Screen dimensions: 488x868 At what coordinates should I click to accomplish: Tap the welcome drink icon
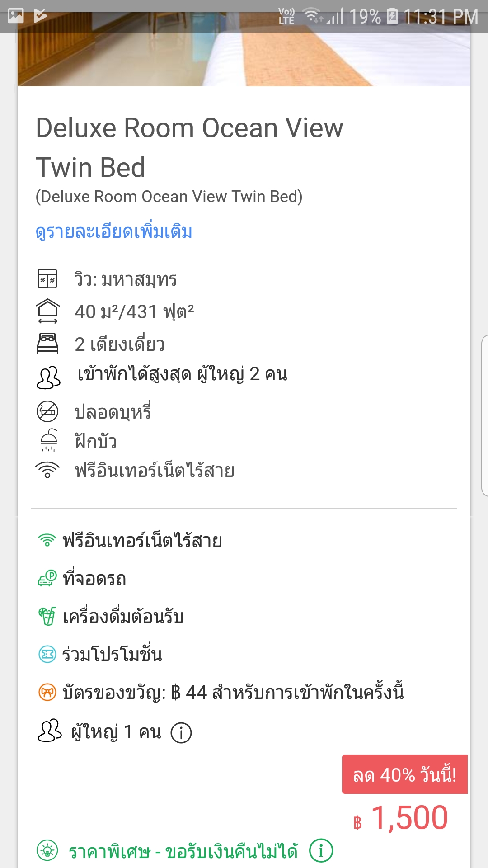tap(47, 616)
